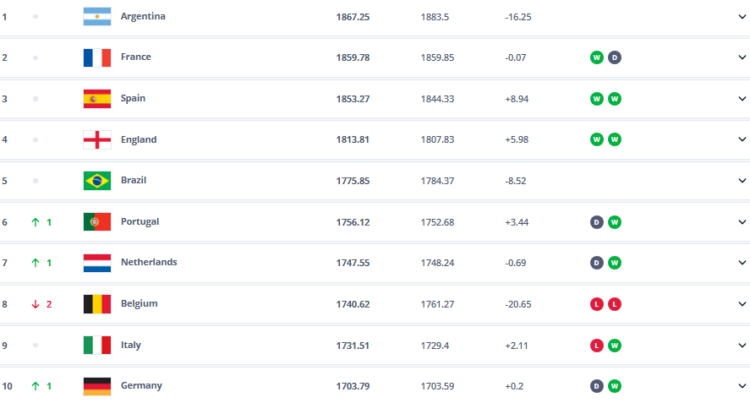Click the Germany flag icon
The width and height of the screenshot is (750, 403).
coord(97,386)
